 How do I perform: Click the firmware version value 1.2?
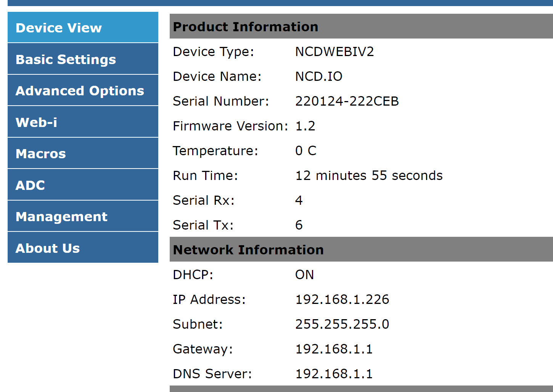pos(305,126)
